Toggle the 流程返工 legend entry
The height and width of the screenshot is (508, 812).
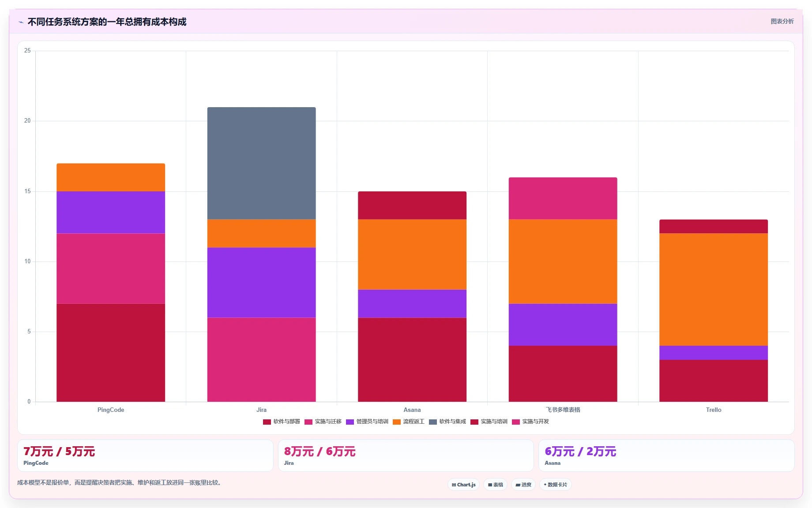(409, 422)
